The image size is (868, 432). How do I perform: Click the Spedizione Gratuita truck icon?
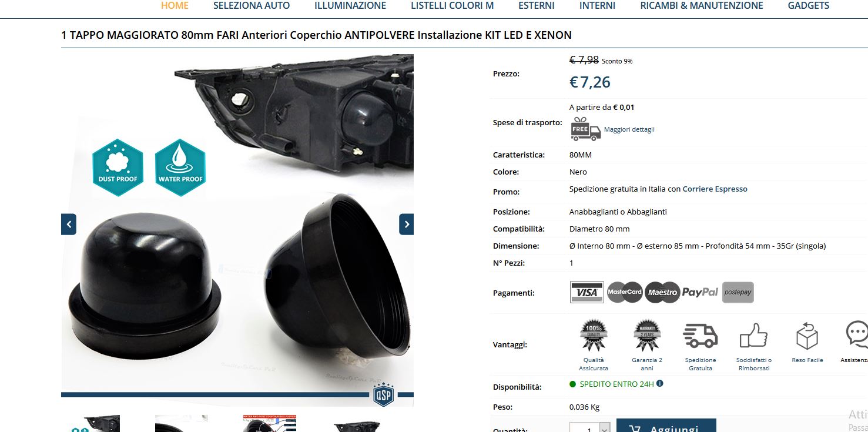coord(701,336)
